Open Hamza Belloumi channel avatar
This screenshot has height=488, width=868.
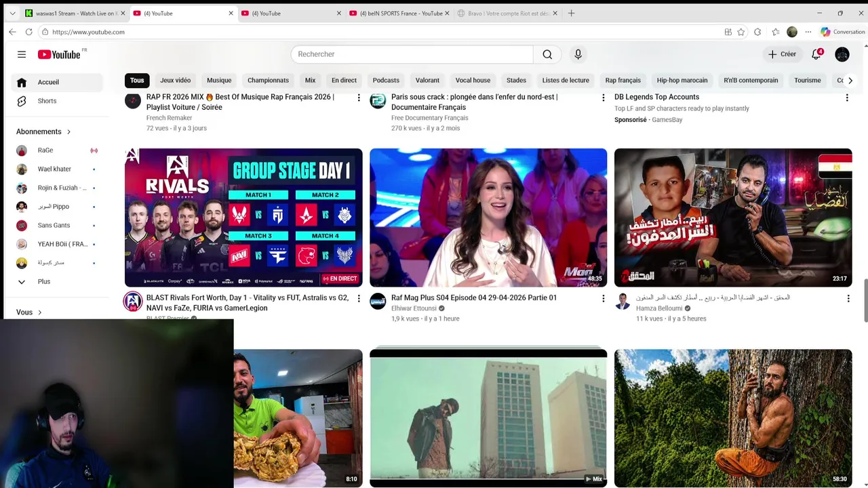coord(623,302)
